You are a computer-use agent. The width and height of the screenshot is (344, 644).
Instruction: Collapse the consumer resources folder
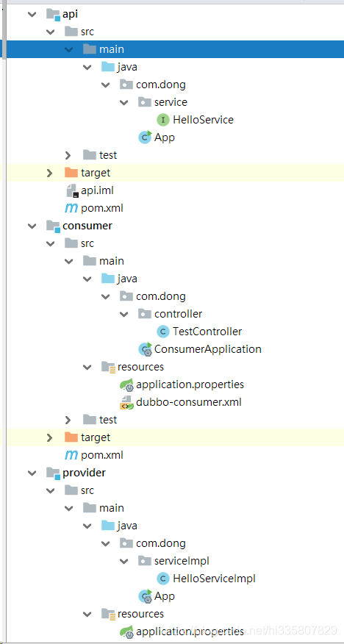click(x=87, y=367)
